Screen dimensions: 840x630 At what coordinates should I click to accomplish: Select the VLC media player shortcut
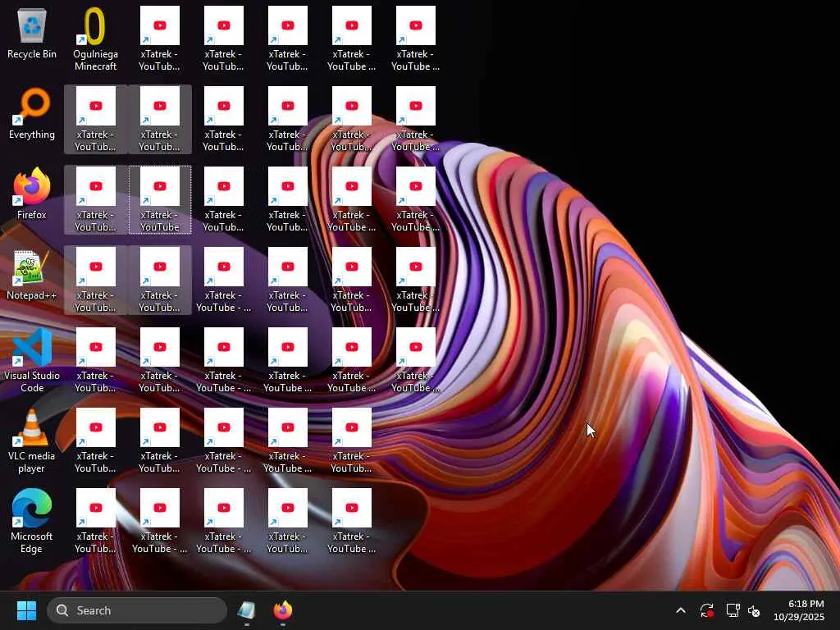32,441
